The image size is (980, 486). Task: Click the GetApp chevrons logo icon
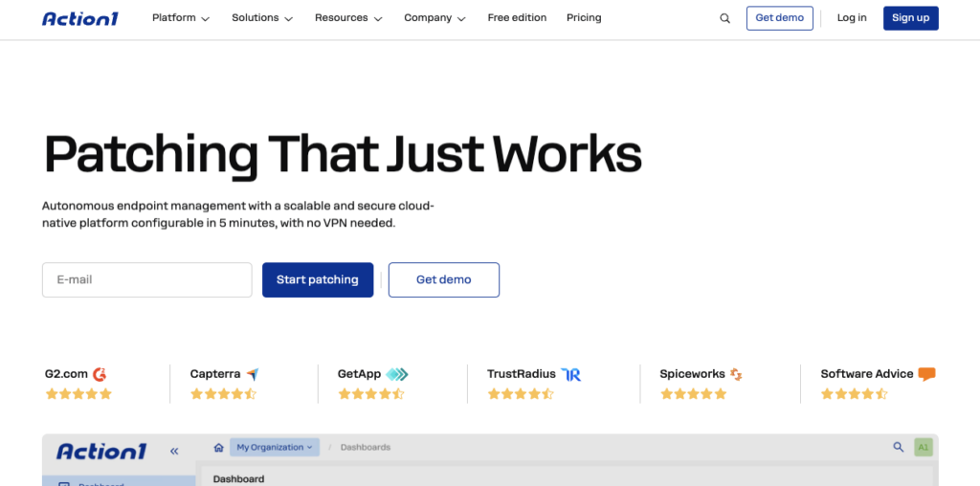click(x=396, y=374)
